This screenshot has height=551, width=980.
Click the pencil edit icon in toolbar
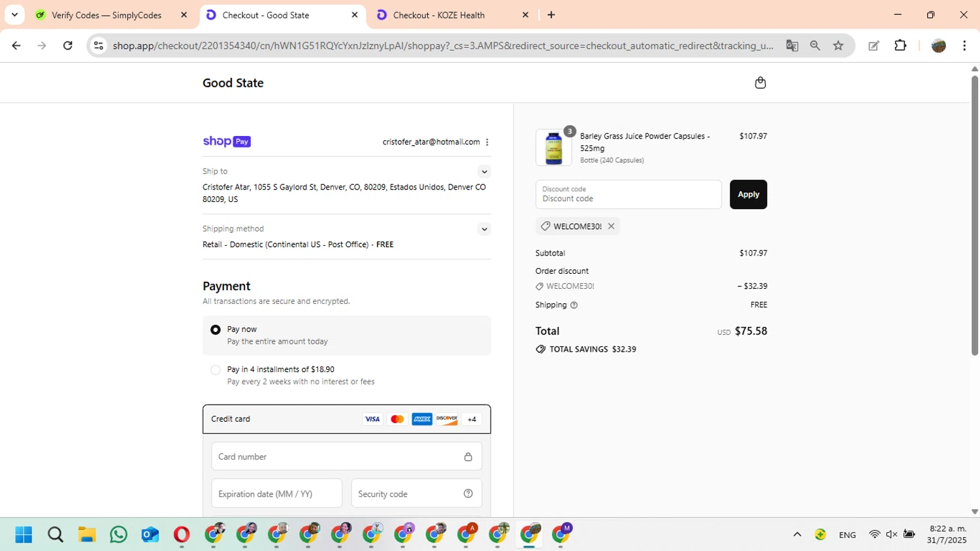coord(874,46)
